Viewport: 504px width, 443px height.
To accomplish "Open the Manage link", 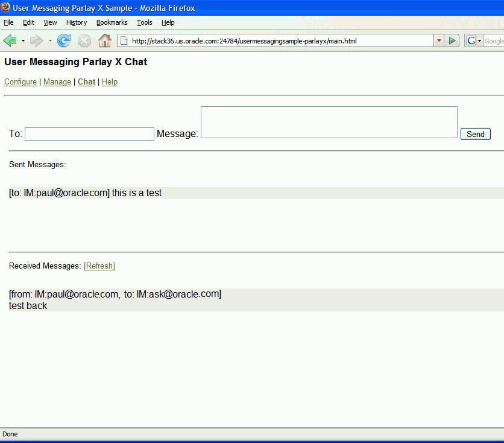I will pos(57,82).
